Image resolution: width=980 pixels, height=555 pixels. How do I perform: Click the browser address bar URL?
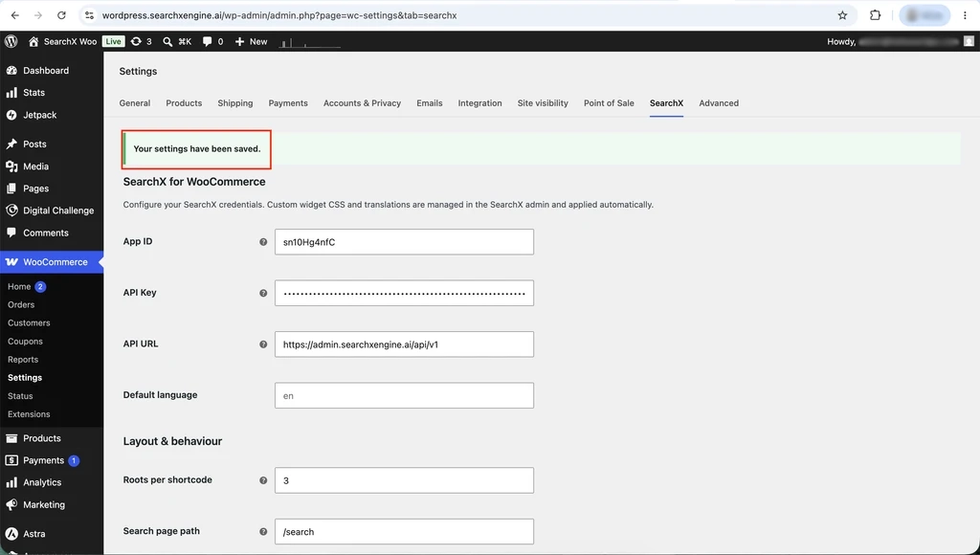tap(279, 15)
